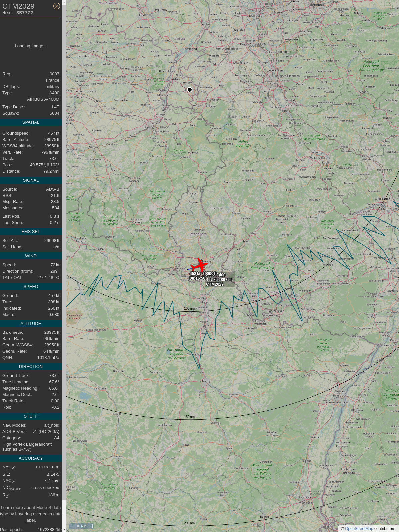Click the CTM2029 callsign title
The image size is (399, 532).
point(18,6)
